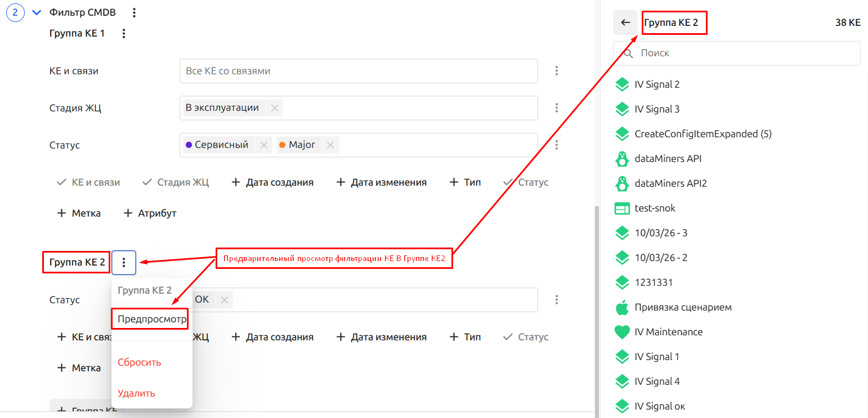Image resolution: width=868 pixels, height=418 pixels.
Task: Click the 1231331 layers icon
Action: [621, 282]
